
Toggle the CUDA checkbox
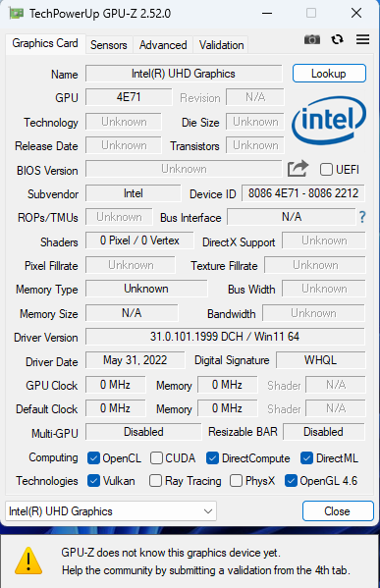click(x=156, y=457)
